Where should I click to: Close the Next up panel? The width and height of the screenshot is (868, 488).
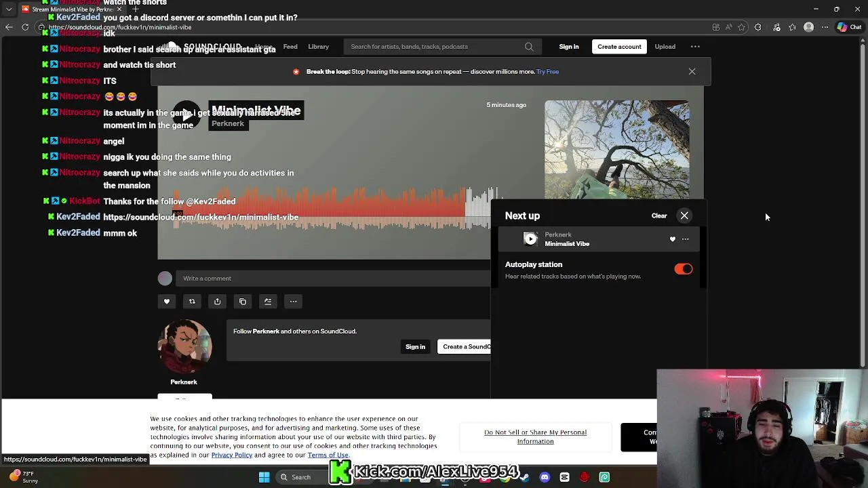click(x=684, y=216)
